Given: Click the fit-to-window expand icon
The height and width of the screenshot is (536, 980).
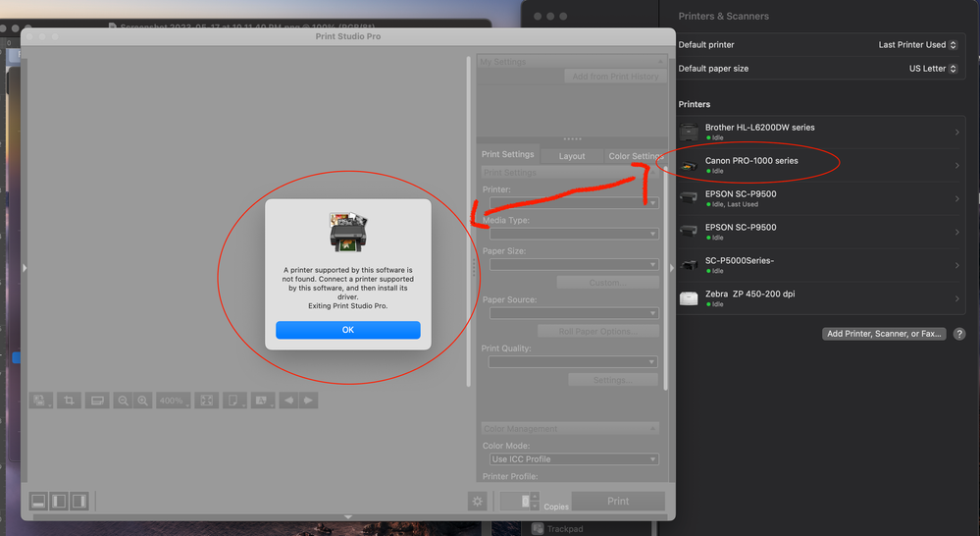Looking at the screenshot, I should 206,401.
